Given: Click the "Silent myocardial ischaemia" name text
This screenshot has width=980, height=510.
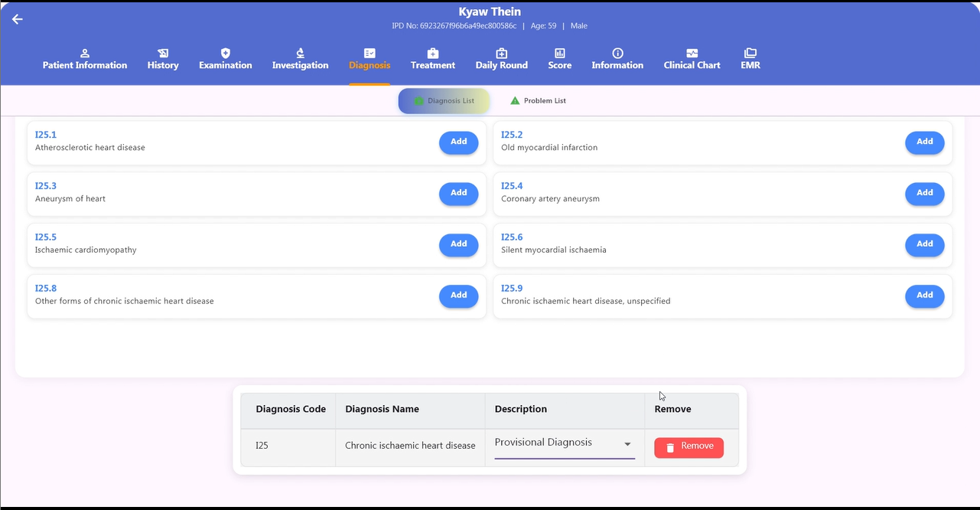Looking at the screenshot, I should point(554,250).
